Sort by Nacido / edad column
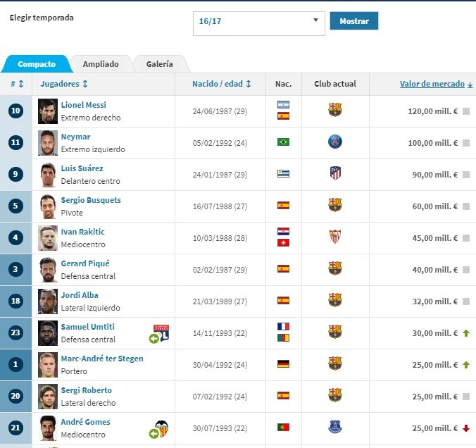The image size is (476, 448). pyautogui.click(x=222, y=84)
